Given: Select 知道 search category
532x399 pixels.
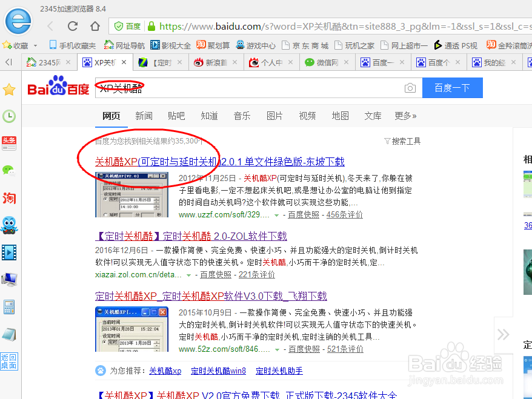Looking at the screenshot, I should [209, 116].
